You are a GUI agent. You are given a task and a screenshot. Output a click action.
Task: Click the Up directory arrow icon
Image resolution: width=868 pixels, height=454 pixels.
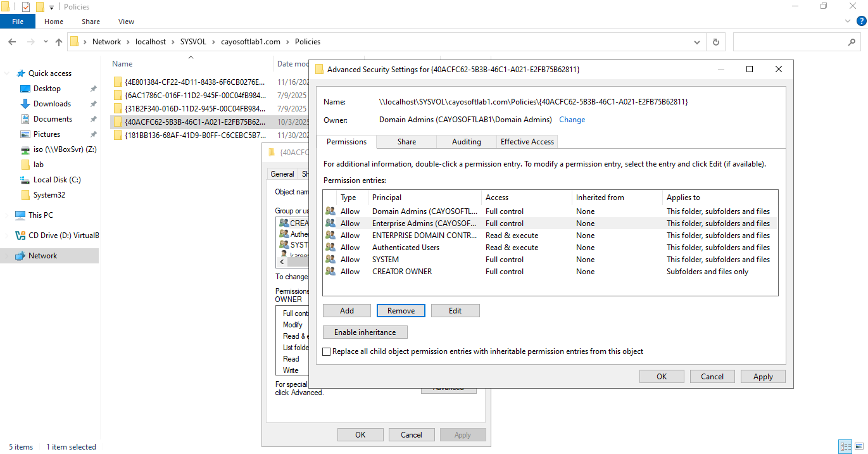(x=59, y=42)
